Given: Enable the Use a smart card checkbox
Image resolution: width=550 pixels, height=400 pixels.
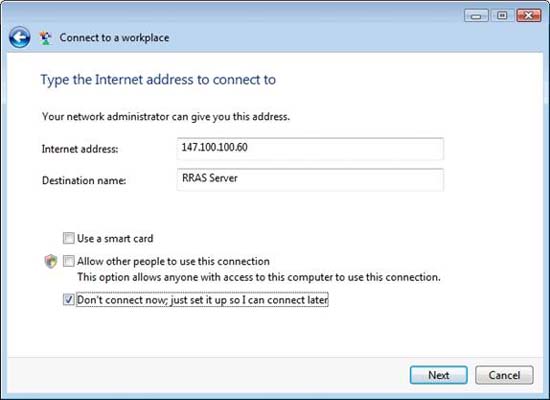Looking at the screenshot, I should tap(68, 238).
